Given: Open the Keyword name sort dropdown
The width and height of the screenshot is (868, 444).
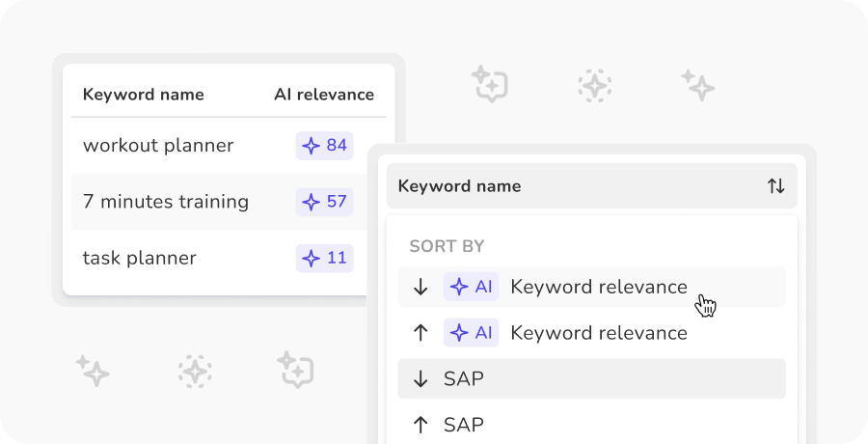Looking at the screenshot, I should (x=591, y=186).
